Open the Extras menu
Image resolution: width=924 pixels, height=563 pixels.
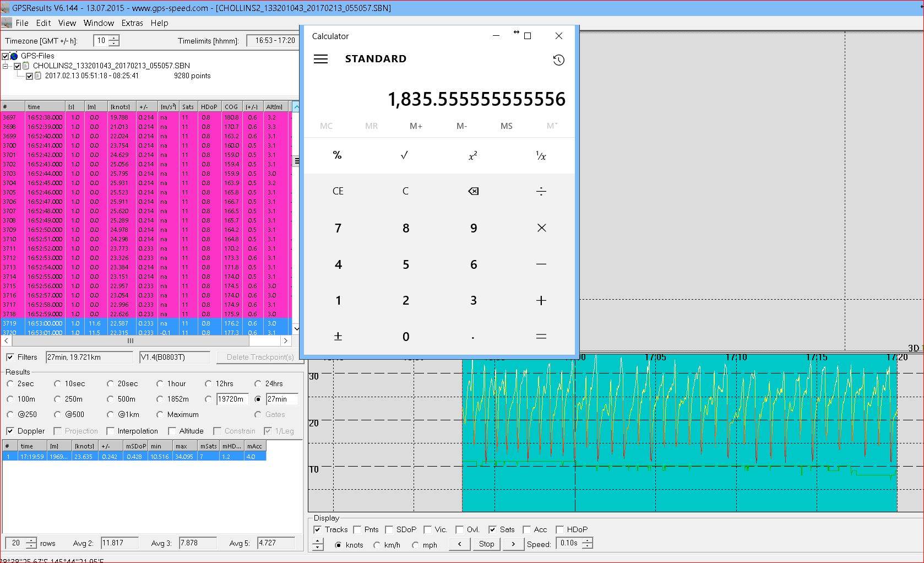click(x=132, y=23)
